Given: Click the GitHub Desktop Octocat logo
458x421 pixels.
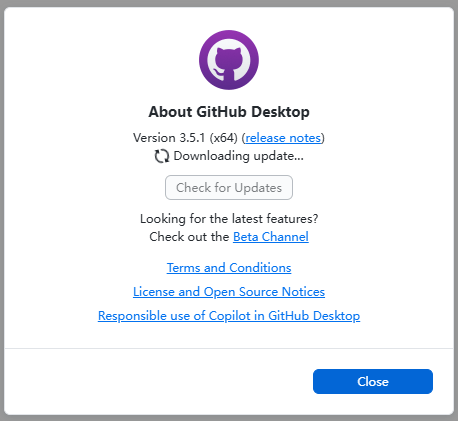Looking at the screenshot, I should [x=229, y=60].
